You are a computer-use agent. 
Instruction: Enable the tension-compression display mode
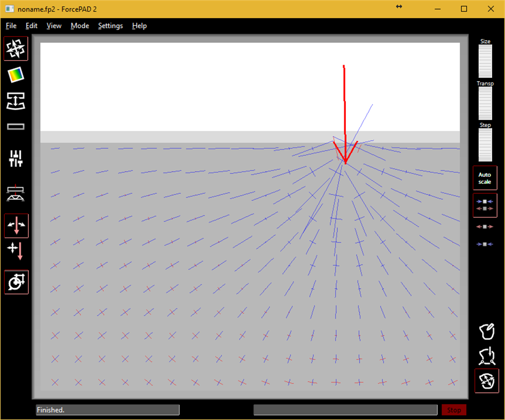point(485,205)
